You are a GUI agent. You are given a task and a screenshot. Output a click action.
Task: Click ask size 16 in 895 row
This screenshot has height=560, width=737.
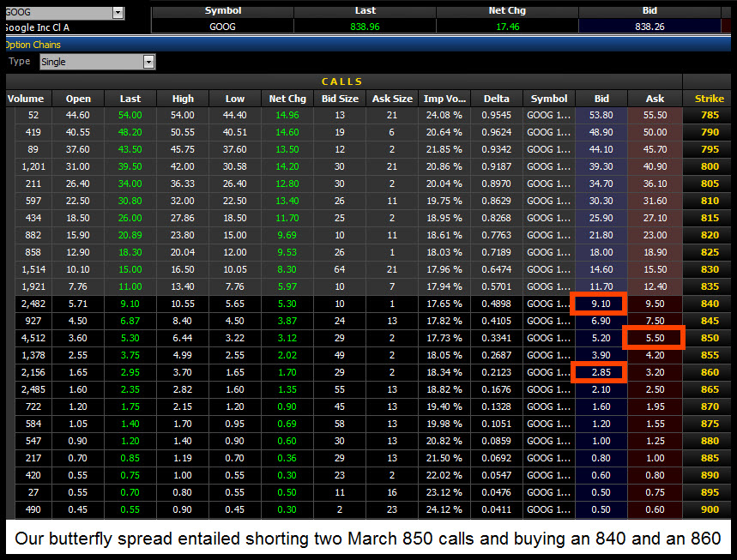392,492
